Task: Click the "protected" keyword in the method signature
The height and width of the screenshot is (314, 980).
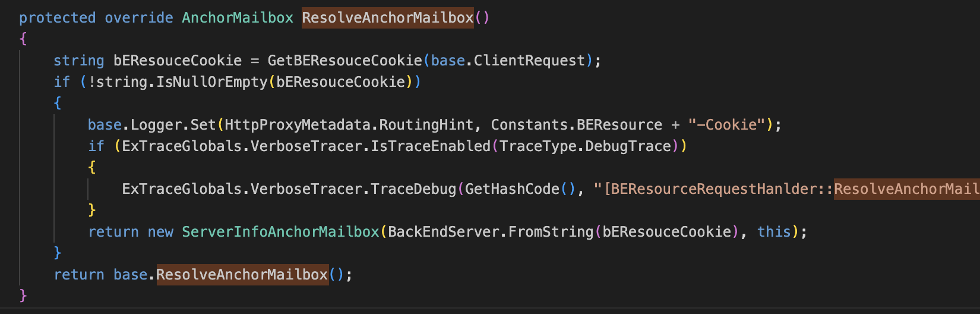Action: point(57,18)
